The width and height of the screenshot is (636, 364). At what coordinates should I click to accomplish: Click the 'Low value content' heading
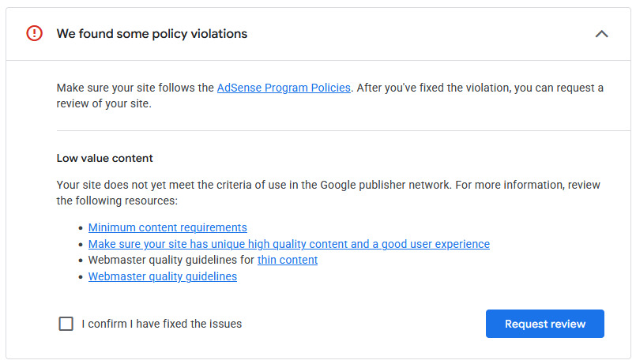[x=104, y=158]
